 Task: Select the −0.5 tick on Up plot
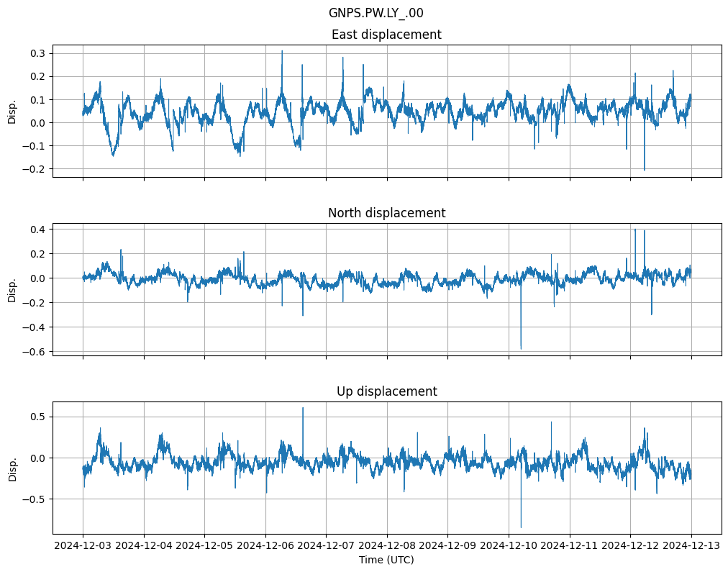tap(35, 499)
